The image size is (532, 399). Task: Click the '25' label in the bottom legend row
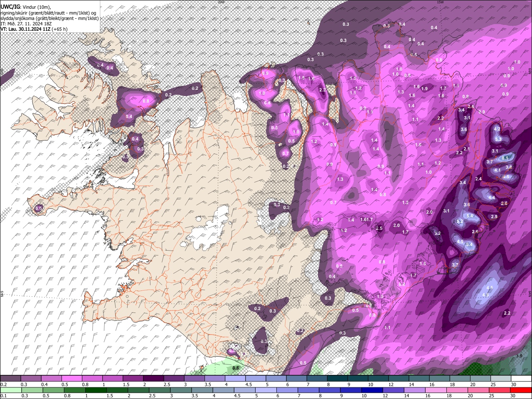click(x=491, y=396)
